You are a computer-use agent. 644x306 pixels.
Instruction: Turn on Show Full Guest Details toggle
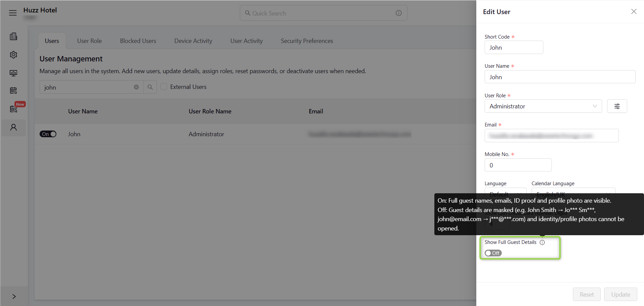(x=493, y=253)
